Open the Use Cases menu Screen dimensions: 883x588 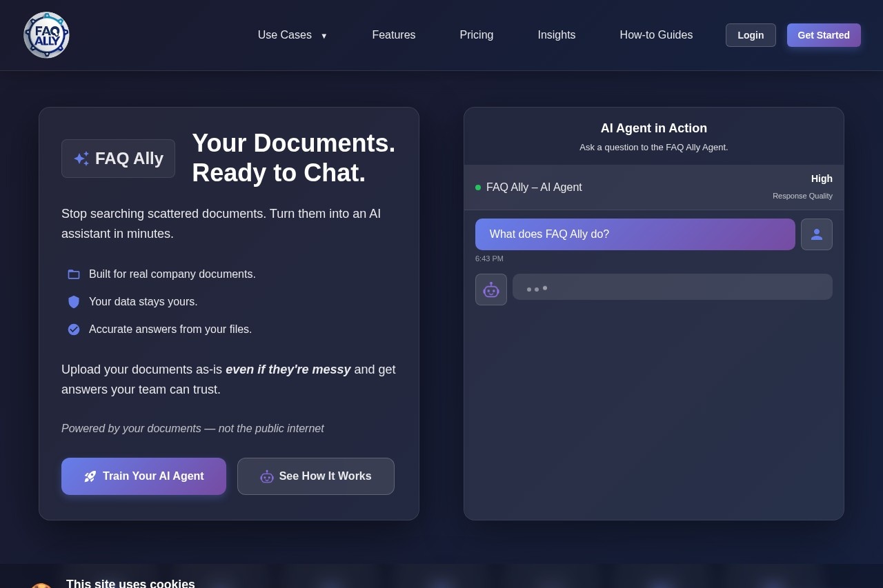pos(285,35)
